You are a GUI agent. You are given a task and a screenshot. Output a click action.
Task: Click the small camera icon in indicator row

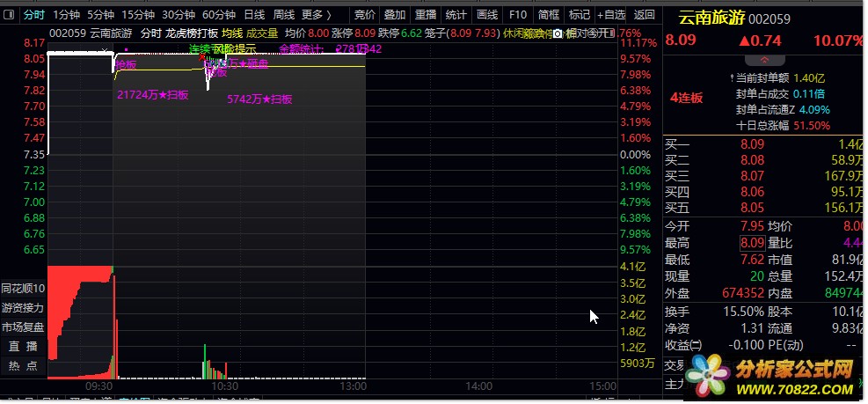point(558,33)
